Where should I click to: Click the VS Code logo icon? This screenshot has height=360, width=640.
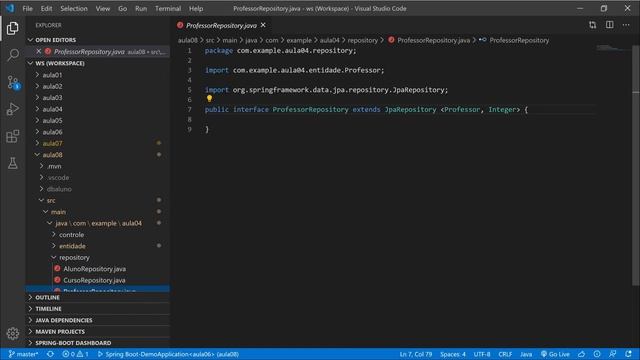click(x=10, y=8)
